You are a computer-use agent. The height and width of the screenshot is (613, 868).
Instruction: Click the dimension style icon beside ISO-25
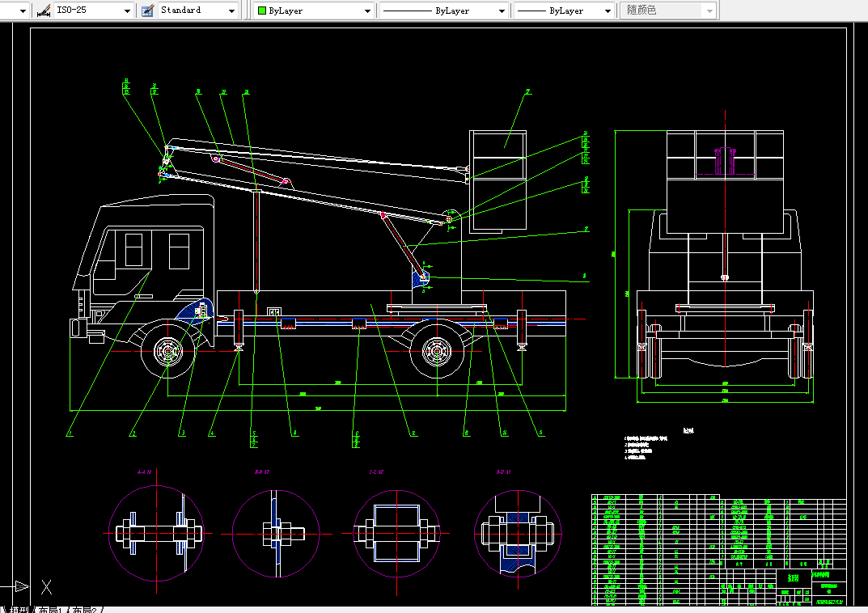[x=44, y=11]
